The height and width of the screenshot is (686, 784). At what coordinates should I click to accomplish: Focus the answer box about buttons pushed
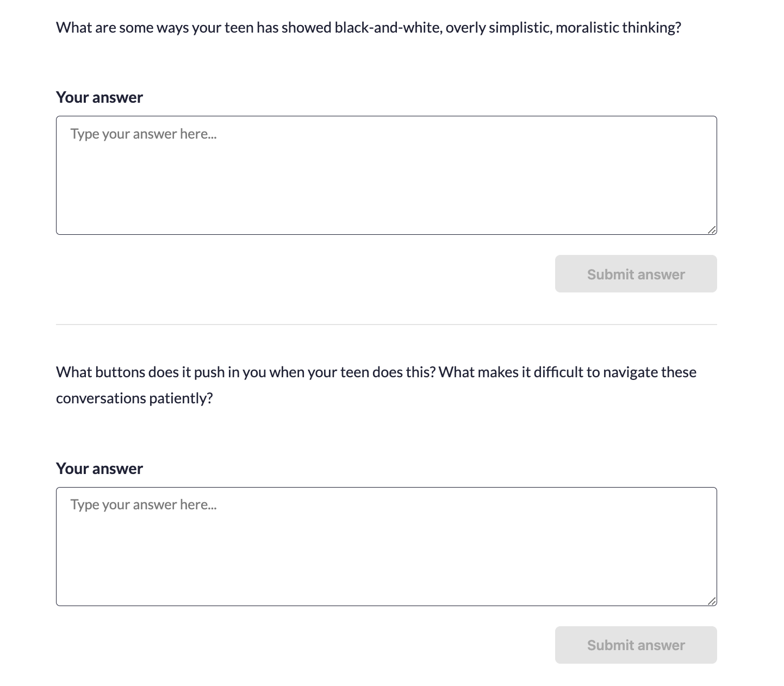386,546
